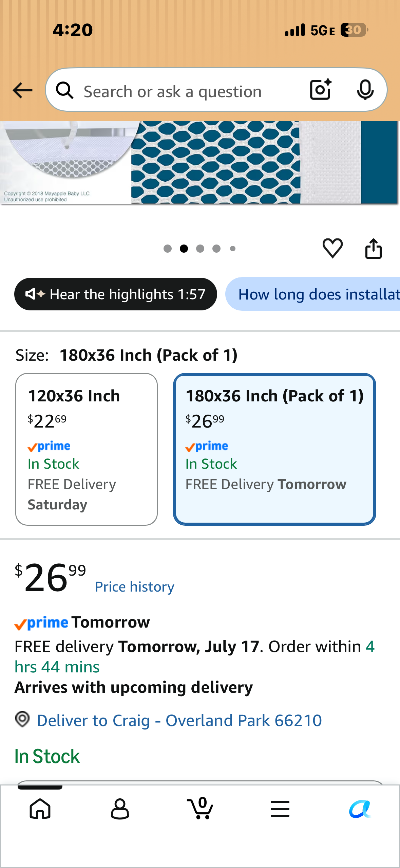Open camera lens search icon
The width and height of the screenshot is (400, 868).
[321, 90]
